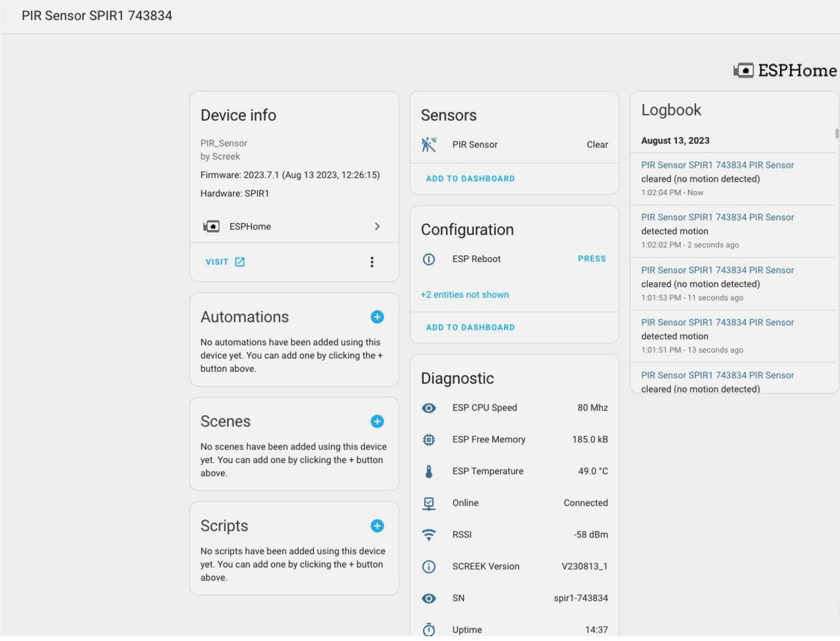Click the ESP Temperature thermometer icon
The width and height of the screenshot is (840, 641).
pos(429,471)
